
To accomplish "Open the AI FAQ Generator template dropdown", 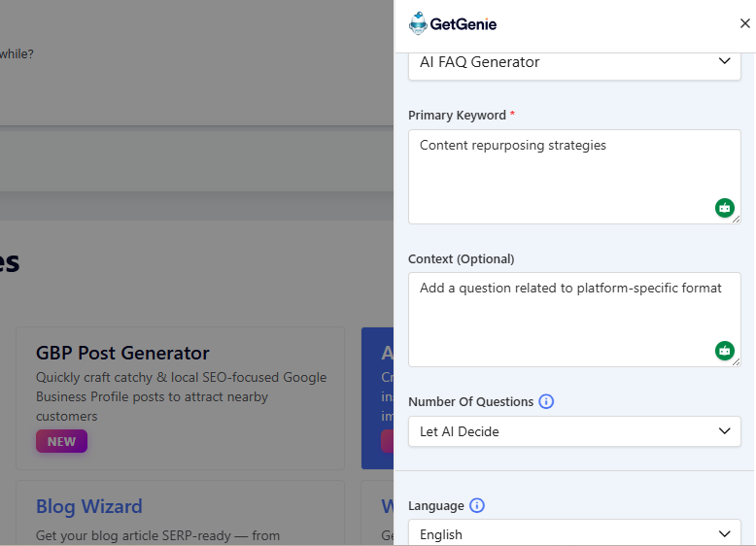I will (574, 62).
